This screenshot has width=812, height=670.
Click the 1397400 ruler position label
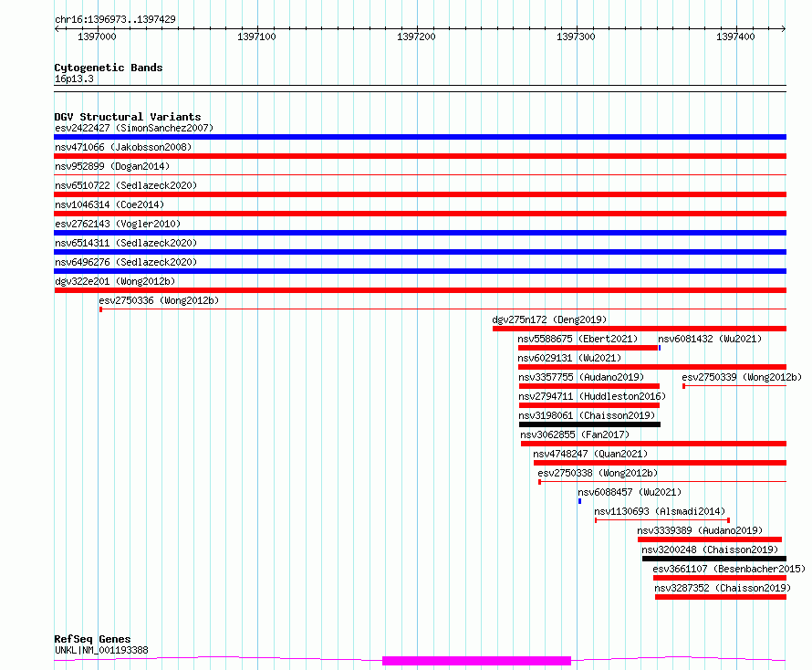(735, 37)
